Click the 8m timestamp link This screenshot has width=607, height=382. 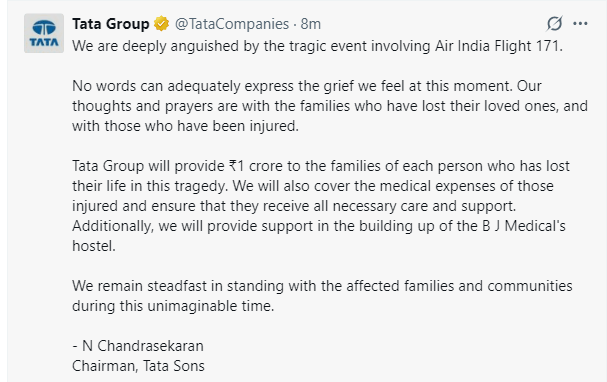pyautogui.click(x=310, y=24)
